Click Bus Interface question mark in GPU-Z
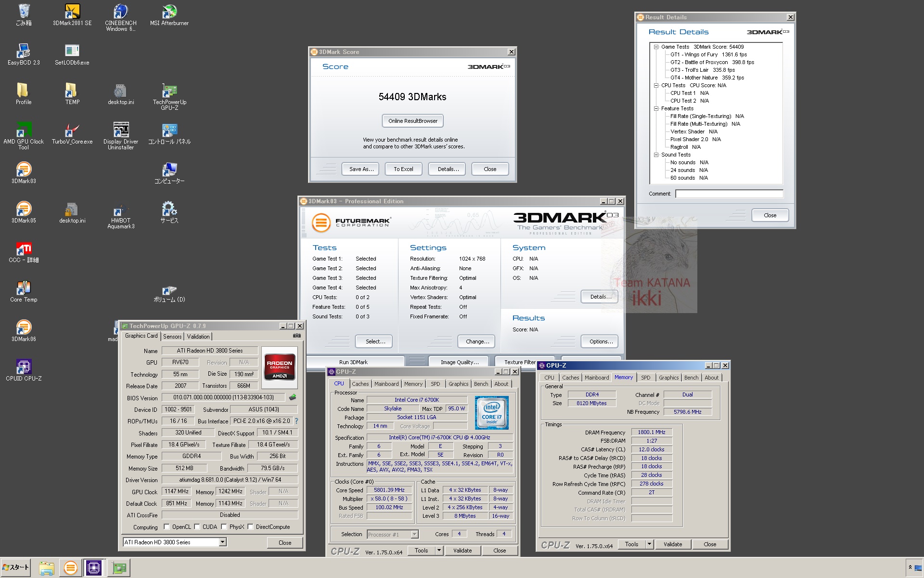The image size is (924, 578). [296, 421]
